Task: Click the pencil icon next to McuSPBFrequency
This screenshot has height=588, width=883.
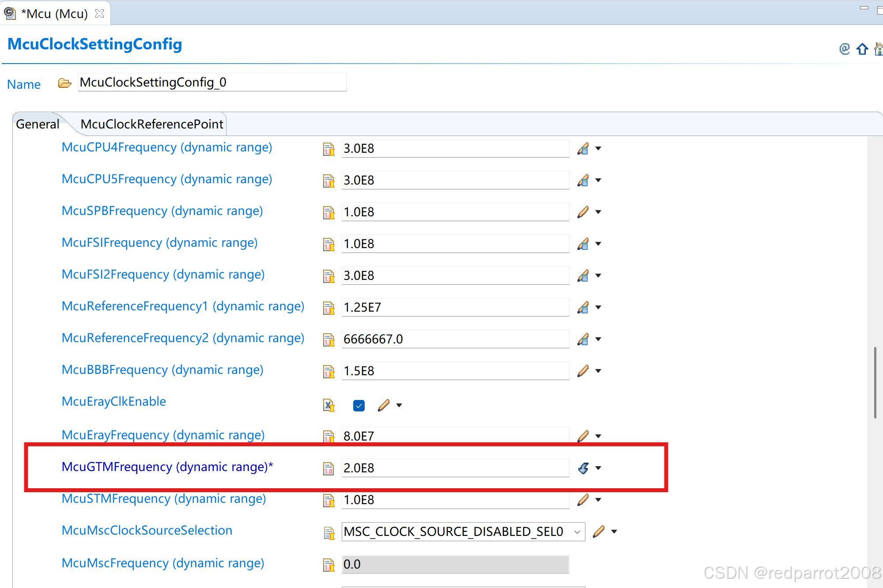Action: click(x=583, y=212)
